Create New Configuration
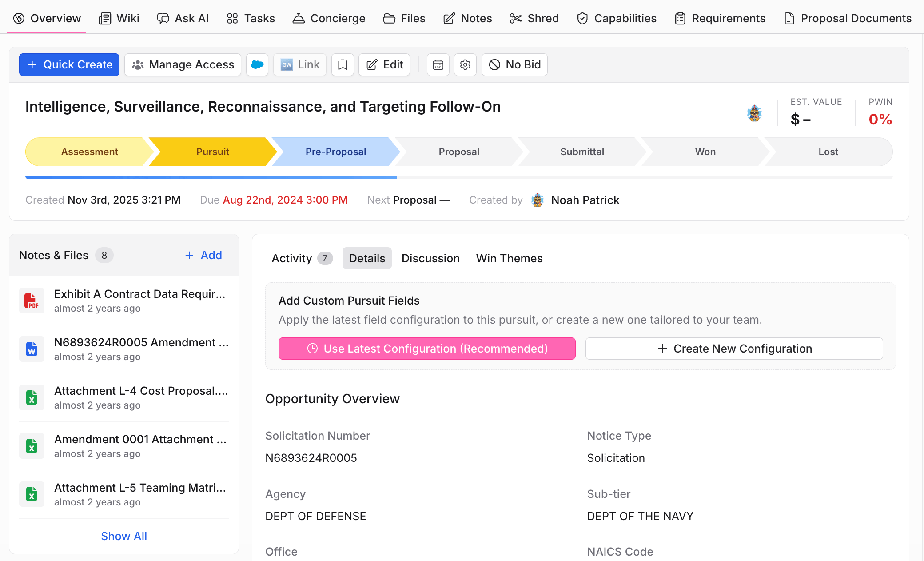The height and width of the screenshot is (561, 924). click(734, 349)
